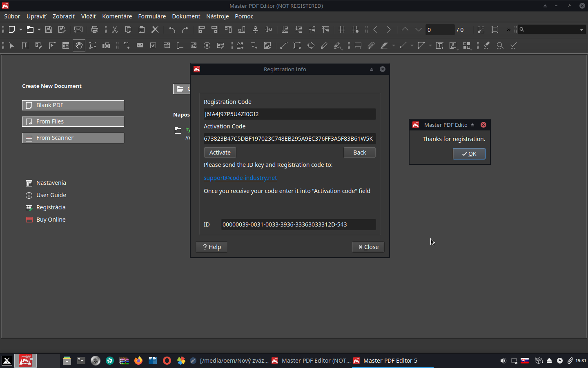Click the Delete X toolbar icon
This screenshot has height=368, width=588.
pos(155,29)
